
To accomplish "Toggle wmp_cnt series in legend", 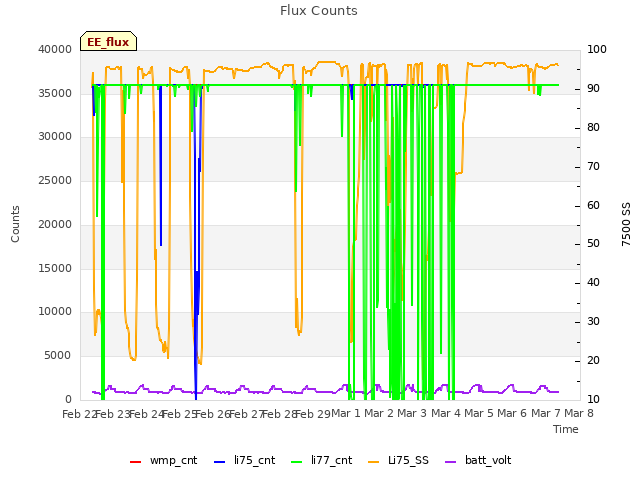I will pos(163,460).
